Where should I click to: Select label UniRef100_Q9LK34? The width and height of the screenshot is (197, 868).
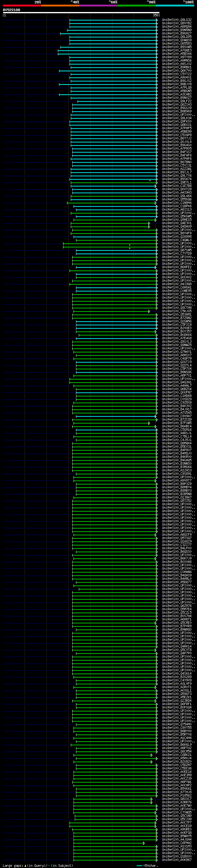[177, 118]
